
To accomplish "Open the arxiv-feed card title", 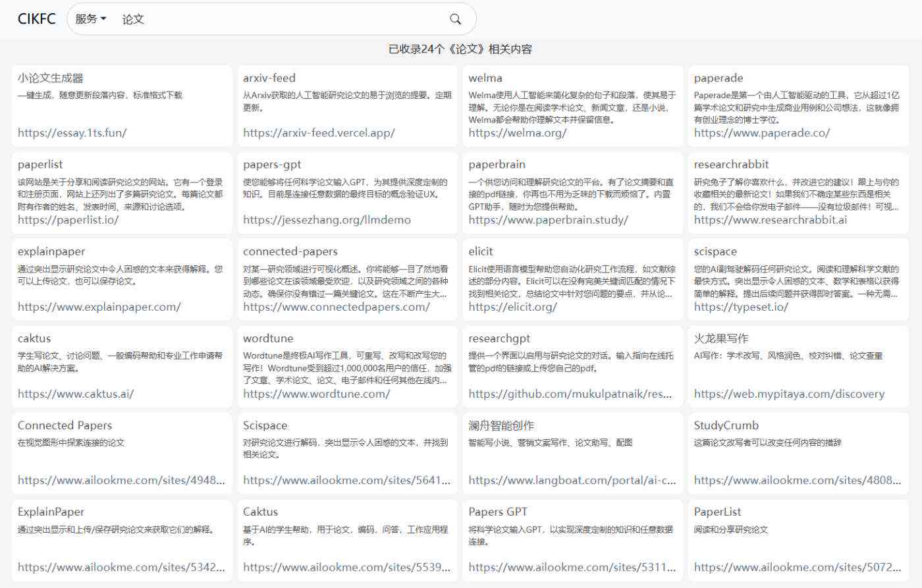I will tap(269, 78).
